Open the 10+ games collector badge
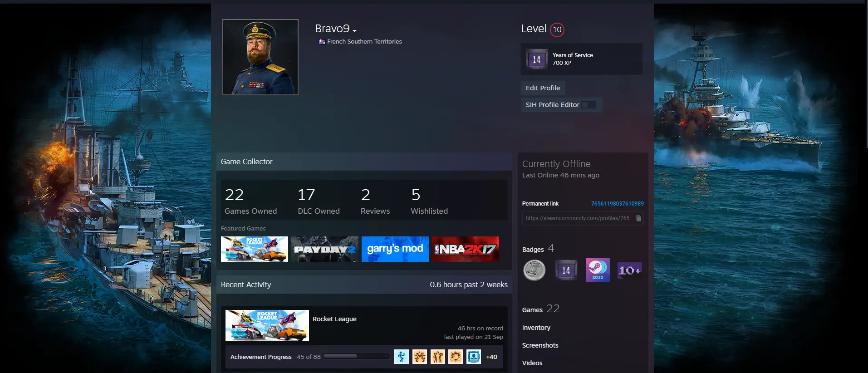 (630, 270)
